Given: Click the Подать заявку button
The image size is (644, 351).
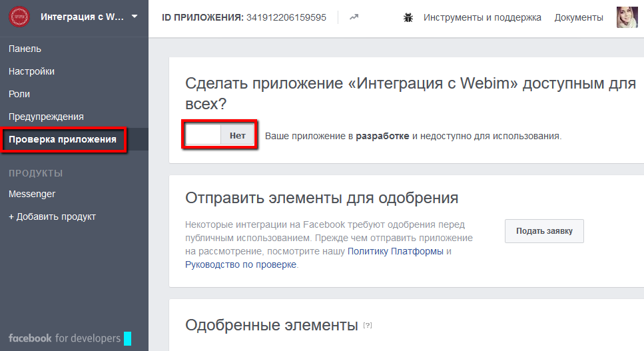Looking at the screenshot, I should [544, 230].
